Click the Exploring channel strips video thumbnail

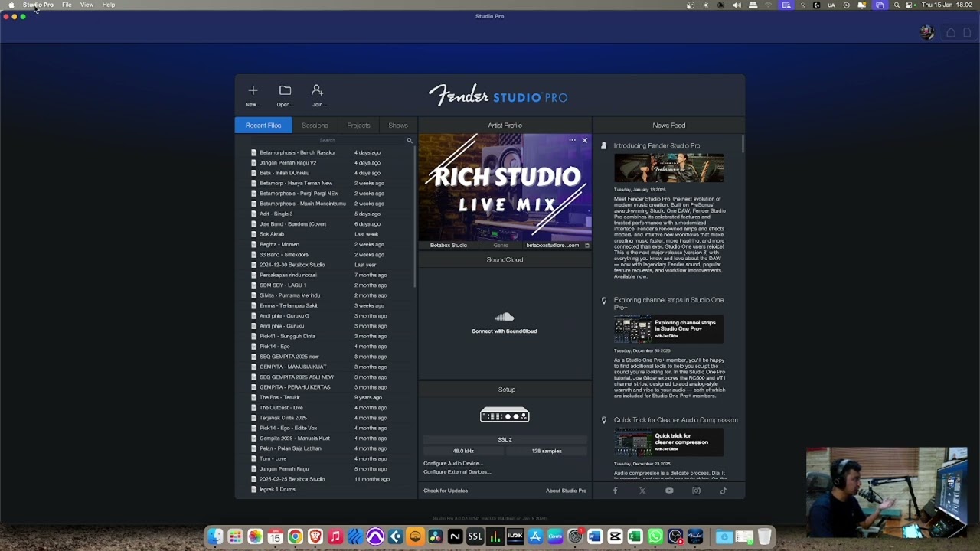click(668, 330)
